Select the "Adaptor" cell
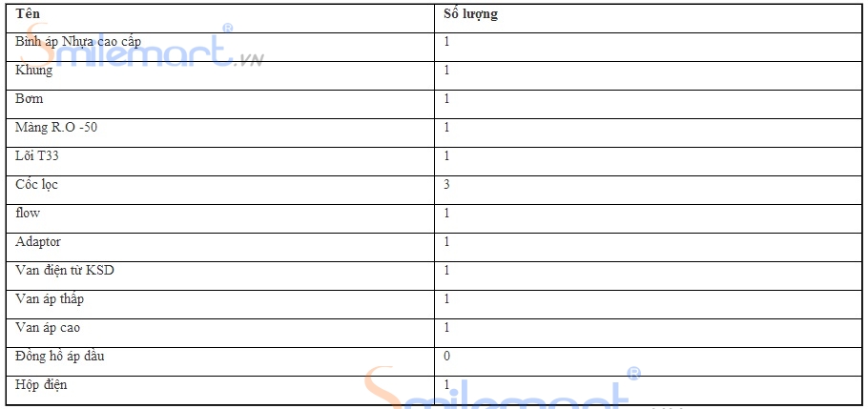Screen dimensions: 868x409 (x=38, y=242)
